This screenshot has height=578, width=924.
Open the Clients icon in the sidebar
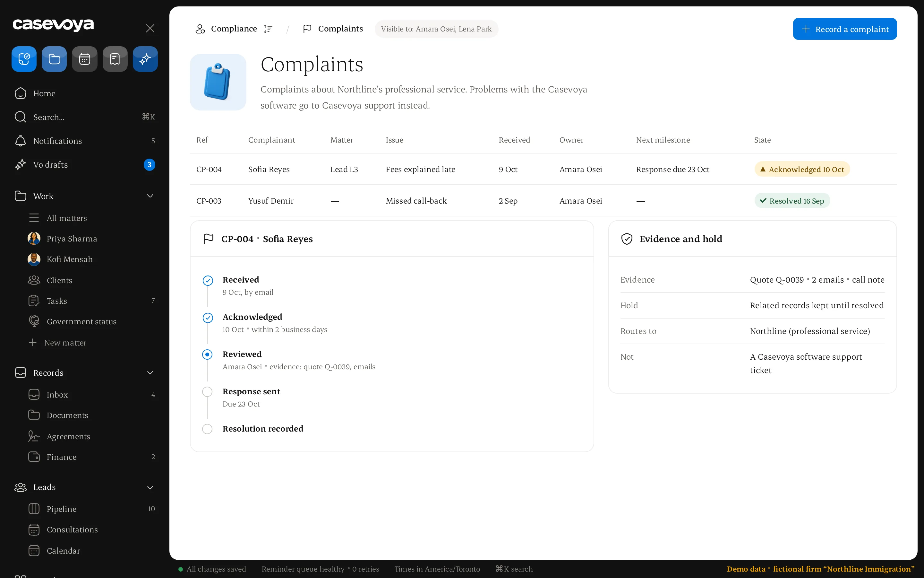[34, 280]
